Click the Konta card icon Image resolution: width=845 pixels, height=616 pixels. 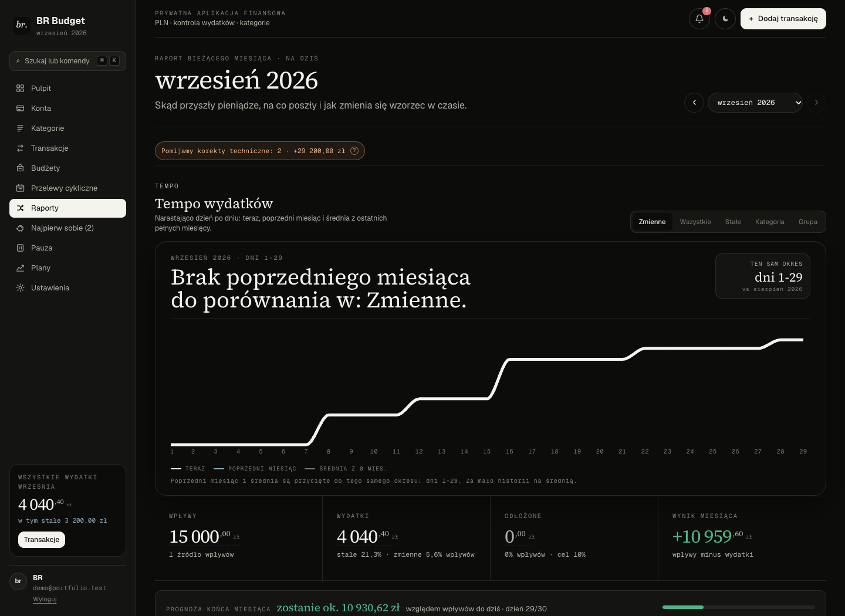tap(20, 109)
